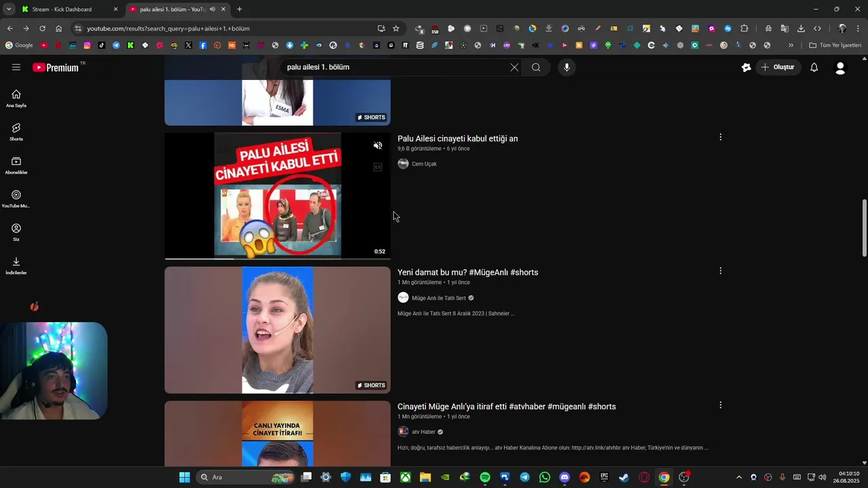Open the tab search dropdown
Viewport: 868px width, 488px height.
8,9
